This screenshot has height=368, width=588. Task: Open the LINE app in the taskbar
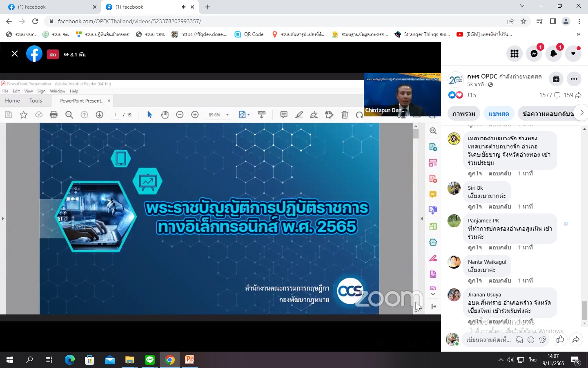tap(150, 360)
